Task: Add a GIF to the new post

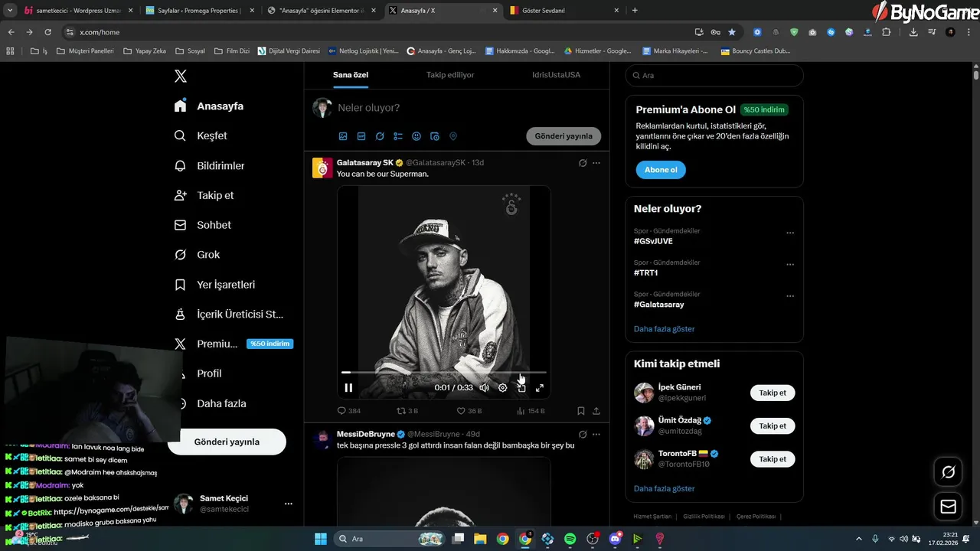Action: (x=361, y=136)
